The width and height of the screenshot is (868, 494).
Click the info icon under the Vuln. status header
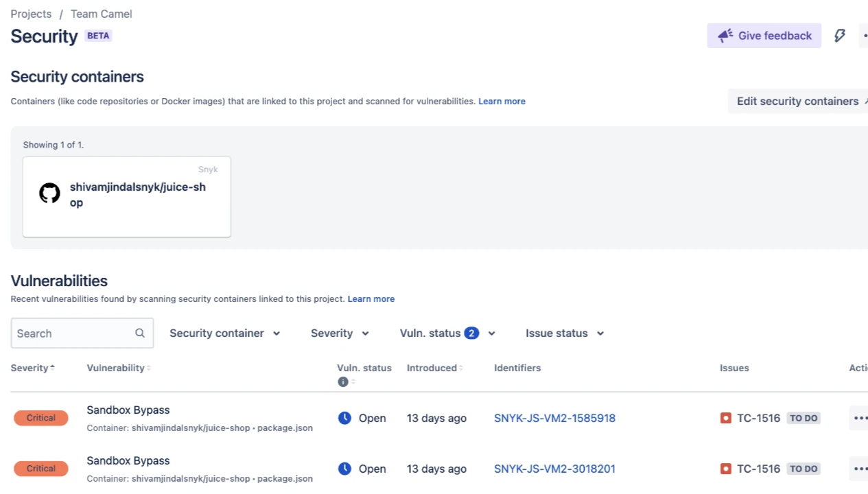click(343, 382)
